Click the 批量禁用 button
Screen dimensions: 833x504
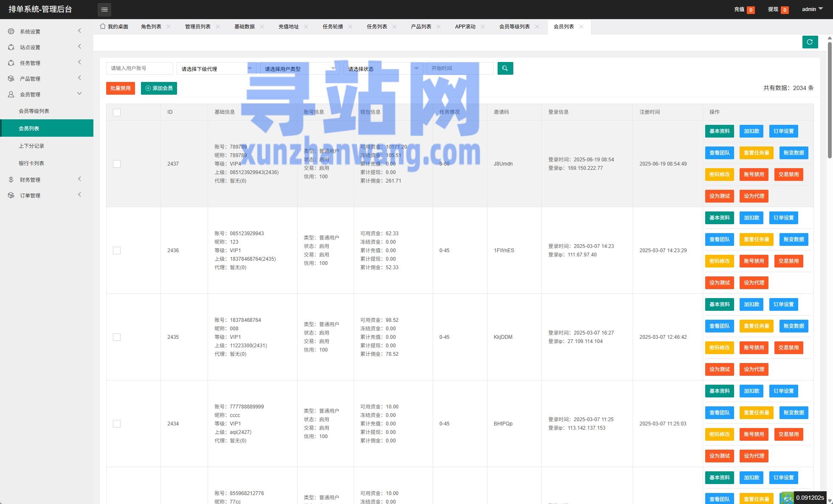pyautogui.click(x=121, y=88)
